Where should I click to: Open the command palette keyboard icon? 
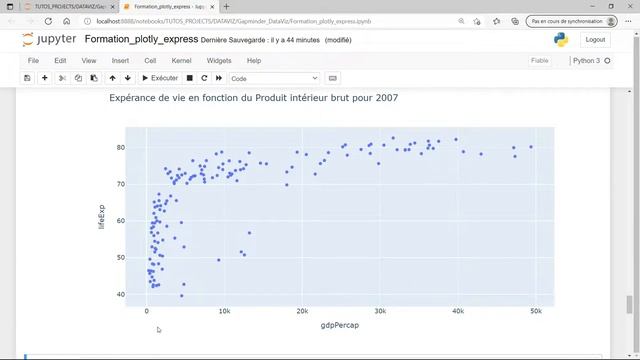(333, 78)
